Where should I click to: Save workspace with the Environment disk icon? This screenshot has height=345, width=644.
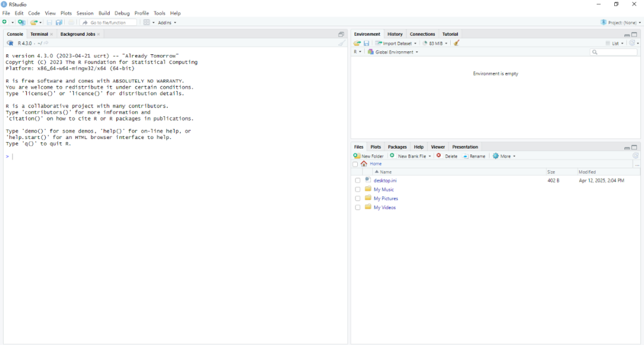[x=366, y=43]
